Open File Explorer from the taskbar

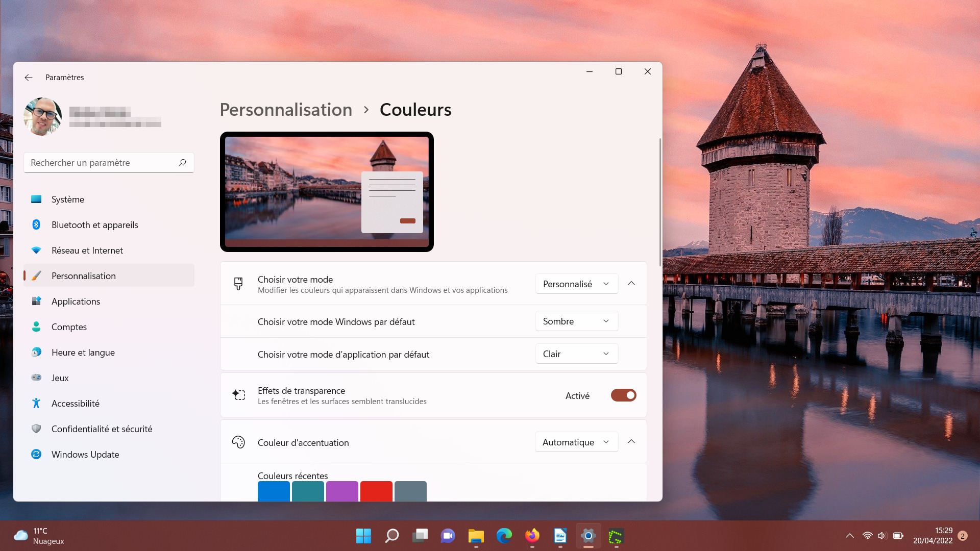tap(476, 536)
